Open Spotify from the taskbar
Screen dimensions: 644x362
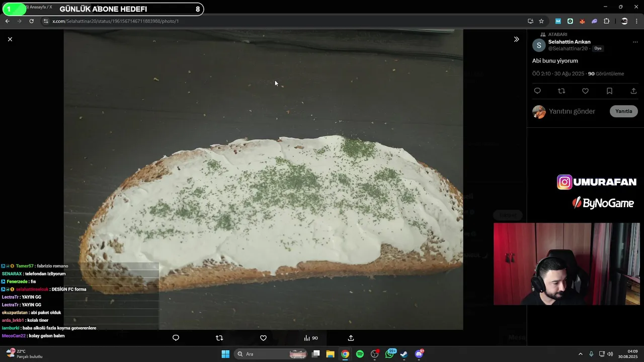(360, 354)
